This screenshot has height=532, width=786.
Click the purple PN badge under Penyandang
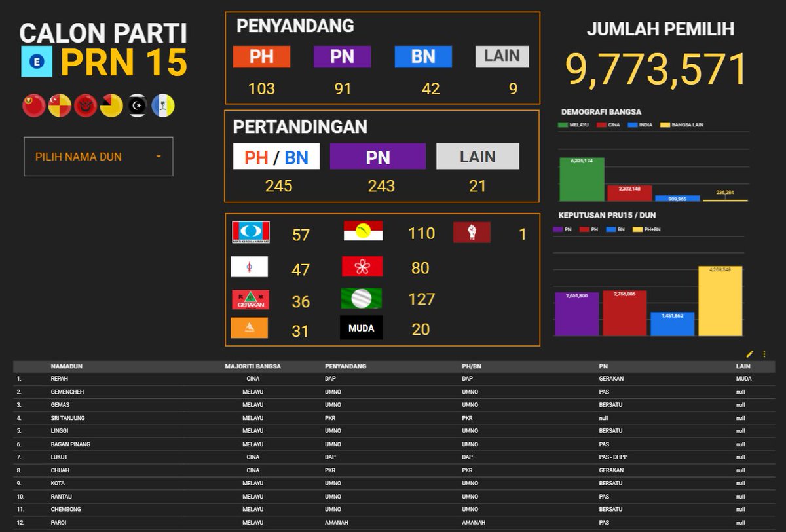342,56
